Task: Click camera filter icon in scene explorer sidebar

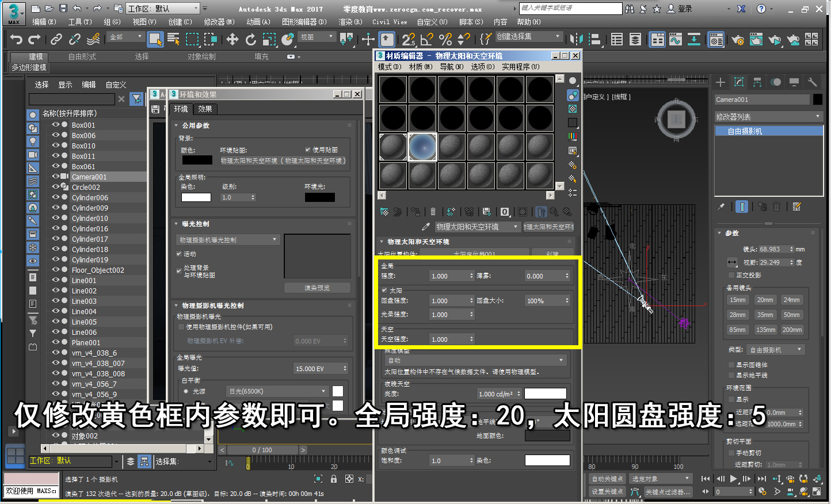Action: pyautogui.click(x=33, y=155)
